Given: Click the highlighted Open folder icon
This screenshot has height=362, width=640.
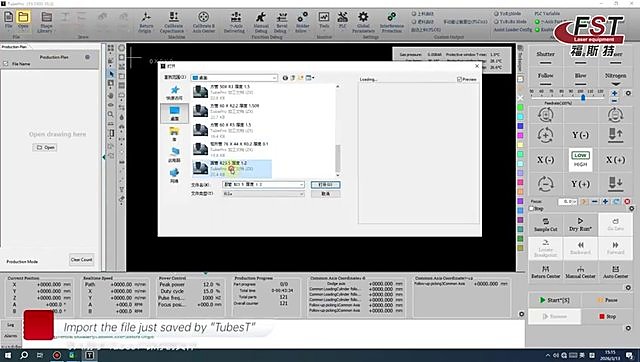Looking at the screenshot, I should [23, 20].
